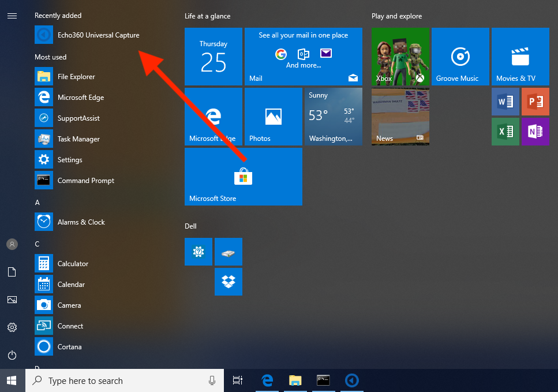Open the PowerPoint tile

pos(535,102)
